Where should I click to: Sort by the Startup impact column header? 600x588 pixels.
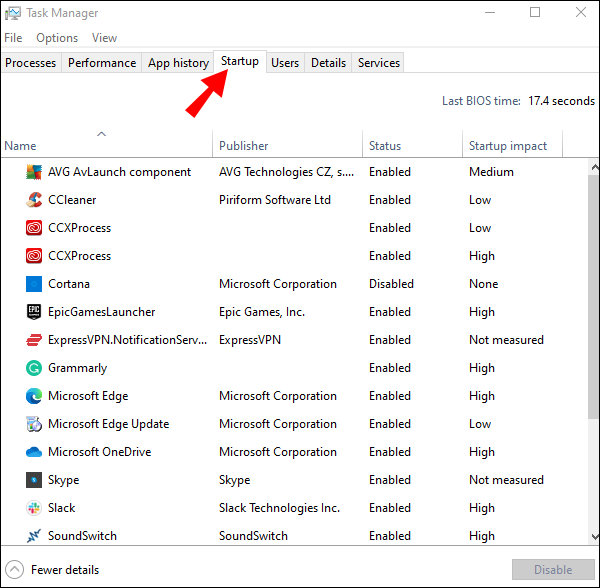[x=512, y=144]
